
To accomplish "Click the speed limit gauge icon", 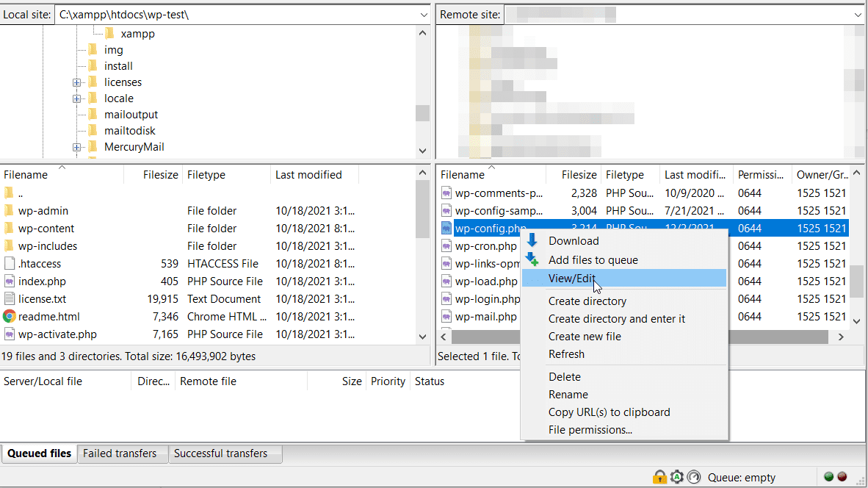I will [x=694, y=477].
